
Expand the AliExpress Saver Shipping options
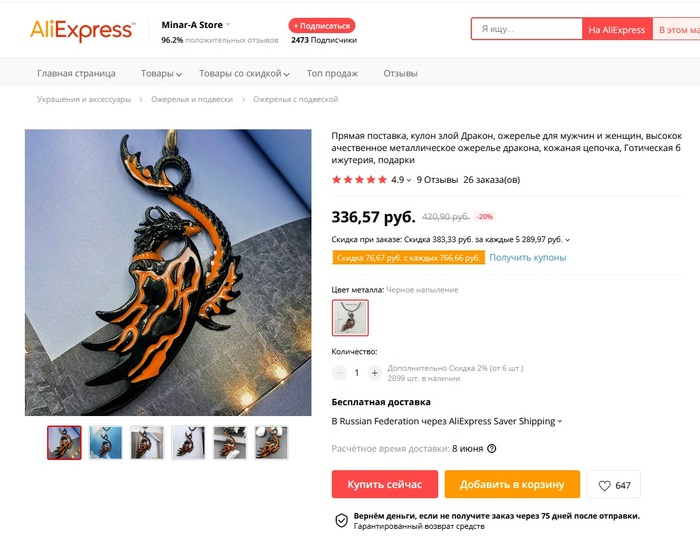point(560,421)
